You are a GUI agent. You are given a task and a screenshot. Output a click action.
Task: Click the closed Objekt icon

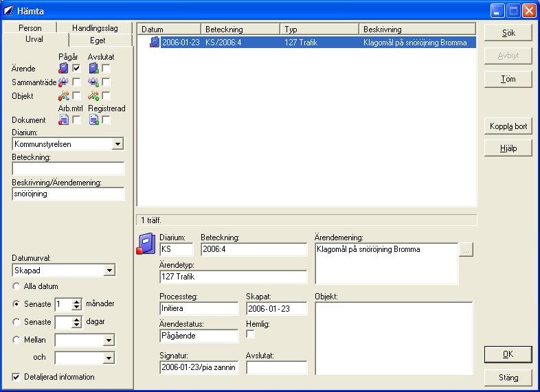[x=93, y=95]
